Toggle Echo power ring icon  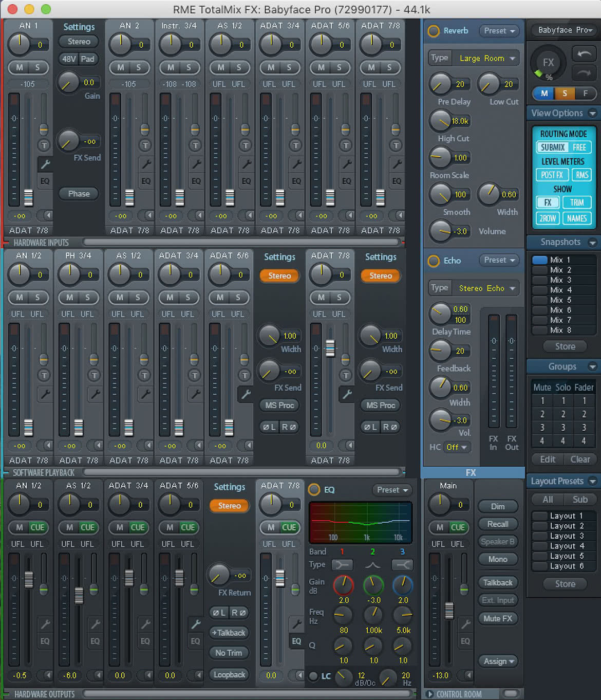click(434, 261)
